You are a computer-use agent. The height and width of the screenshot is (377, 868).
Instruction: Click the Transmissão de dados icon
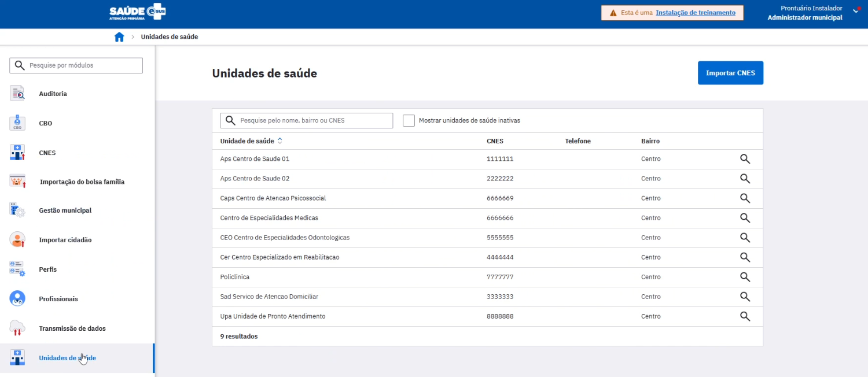[17, 328]
